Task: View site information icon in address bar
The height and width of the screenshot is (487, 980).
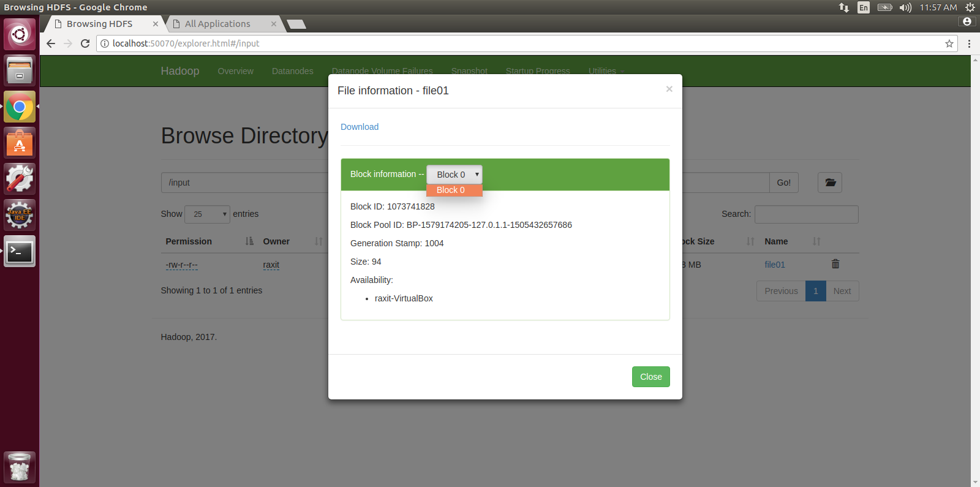Action: [x=105, y=43]
